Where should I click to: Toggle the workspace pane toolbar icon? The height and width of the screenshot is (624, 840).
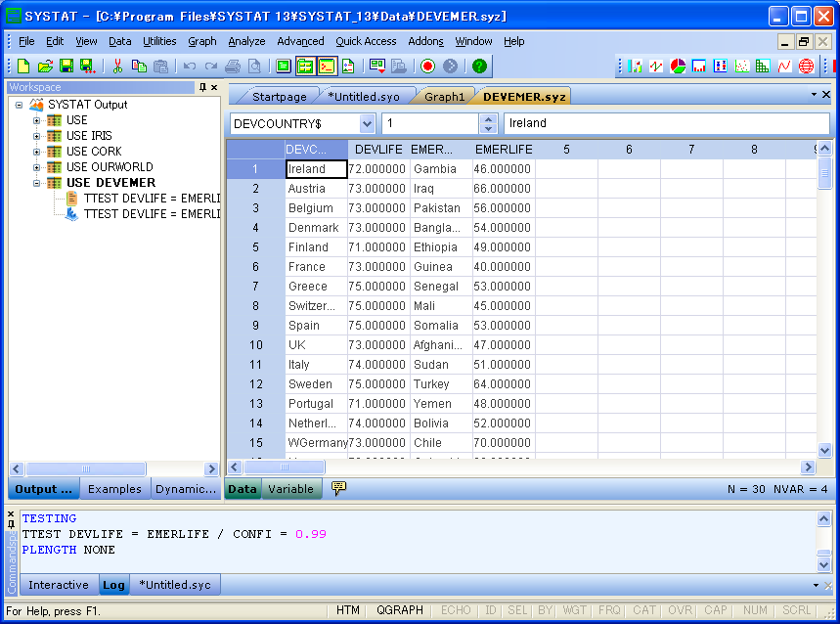pyautogui.click(x=305, y=66)
